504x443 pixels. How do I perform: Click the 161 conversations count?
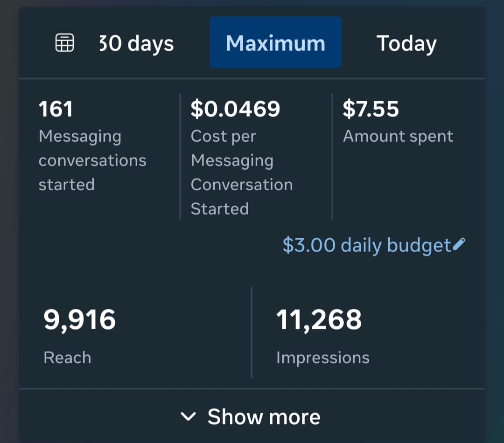pos(56,109)
